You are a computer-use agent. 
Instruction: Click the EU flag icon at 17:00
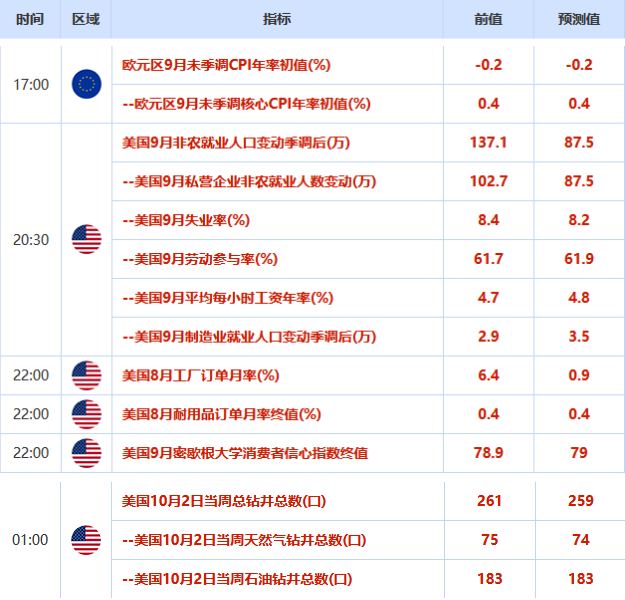click(x=86, y=84)
